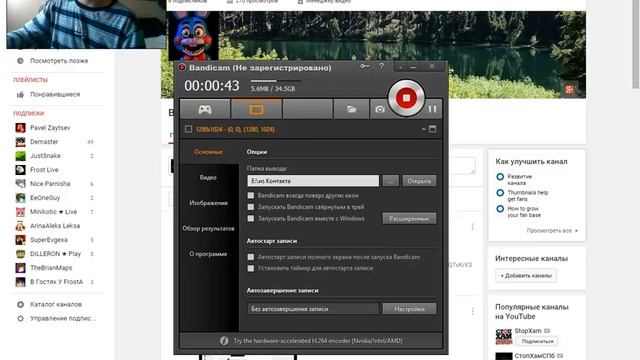Click the Добавить каналы button
Screen dimensions: 640x360
tap(526, 276)
